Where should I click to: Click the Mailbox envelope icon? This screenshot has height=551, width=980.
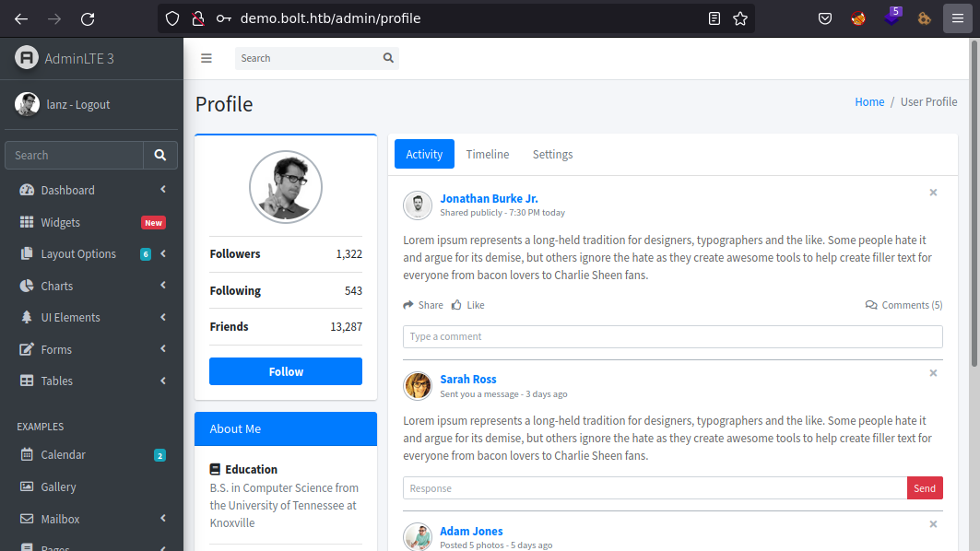[x=27, y=519]
